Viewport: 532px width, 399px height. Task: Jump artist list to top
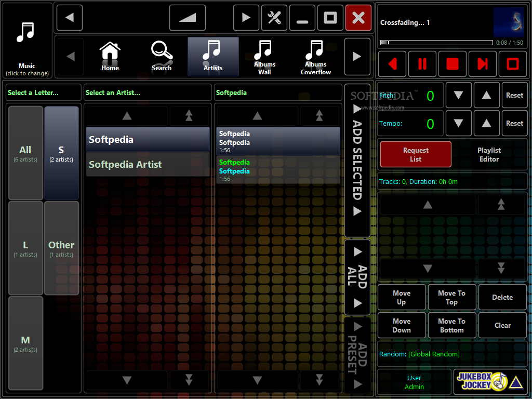[x=189, y=116]
